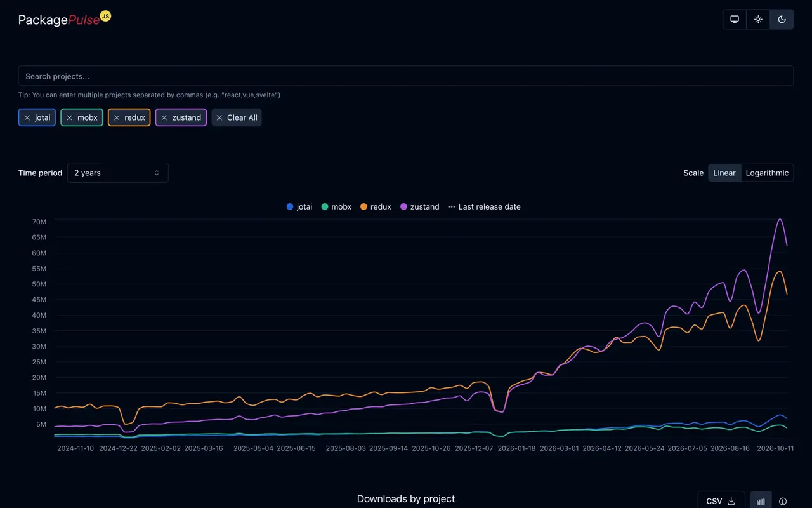Switch to system theme with monitor icon
The image size is (812, 508).
coord(735,19)
